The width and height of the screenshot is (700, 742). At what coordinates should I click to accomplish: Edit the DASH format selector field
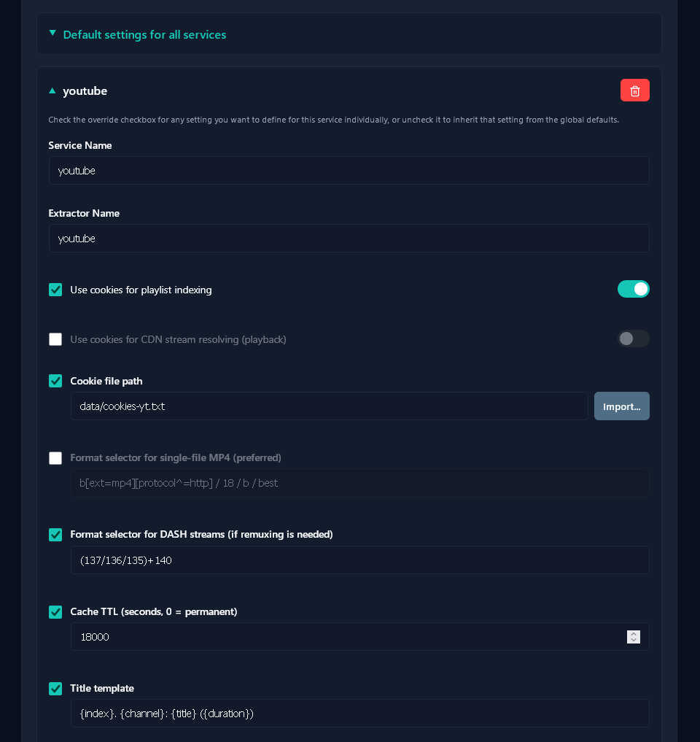tap(360, 560)
